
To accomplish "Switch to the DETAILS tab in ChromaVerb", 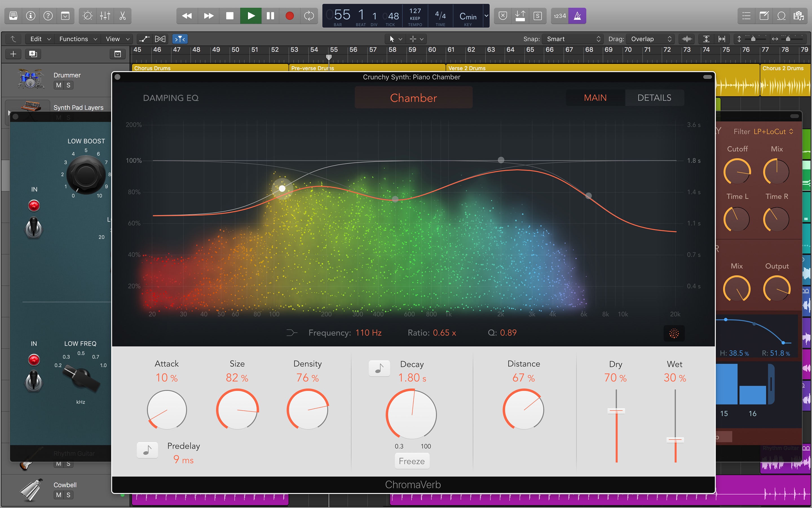I will pos(654,98).
